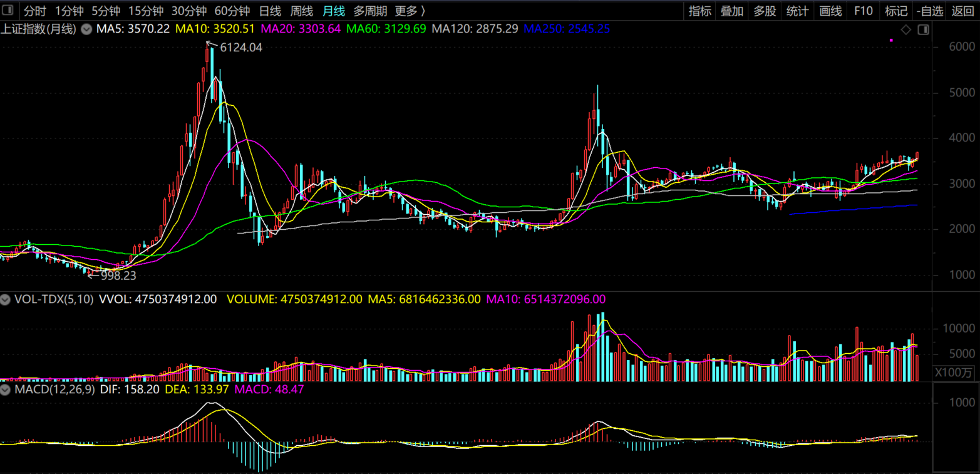Click the MACD(12,26,9) indicator name

click(x=54, y=389)
